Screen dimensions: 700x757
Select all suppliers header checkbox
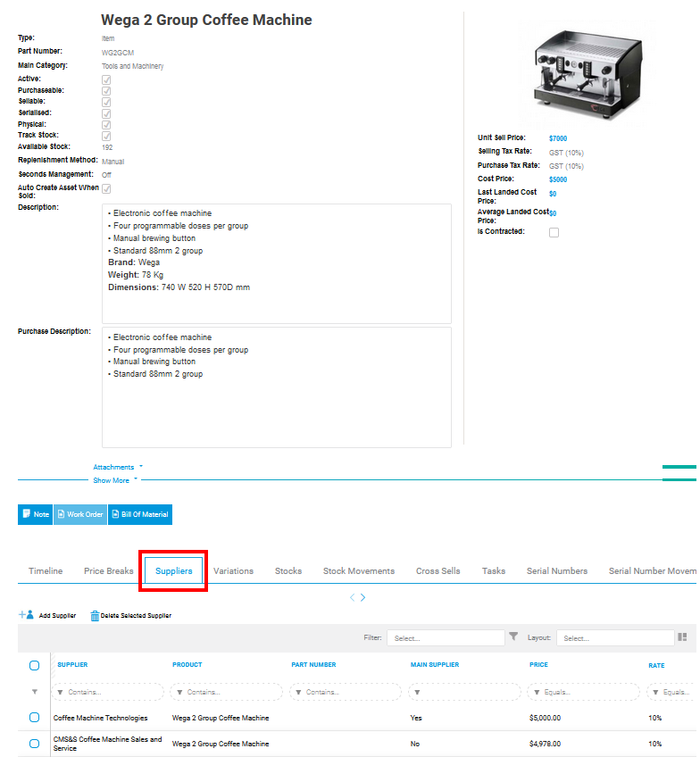[x=34, y=665]
